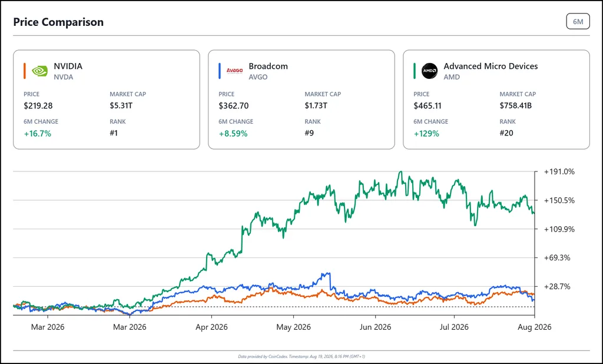
Task: Open the 6M timeframe selector
Action: [x=578, y=22]
